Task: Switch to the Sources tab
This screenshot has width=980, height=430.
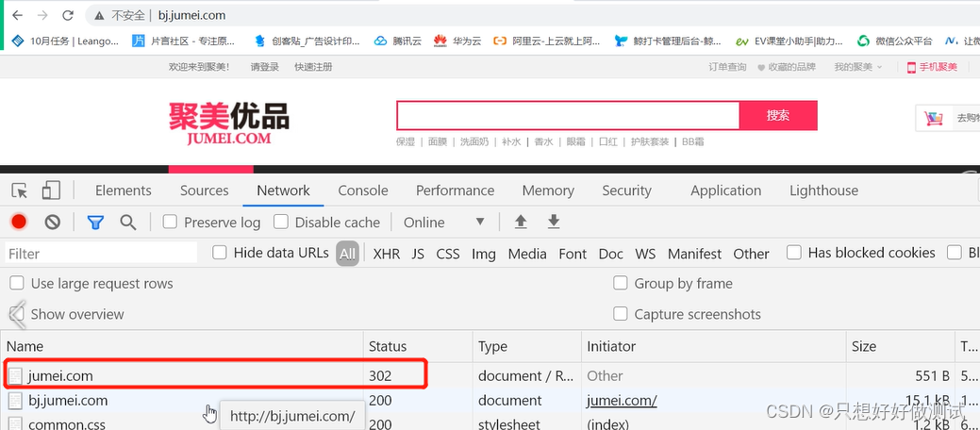Action: click(x=205, y=190)
